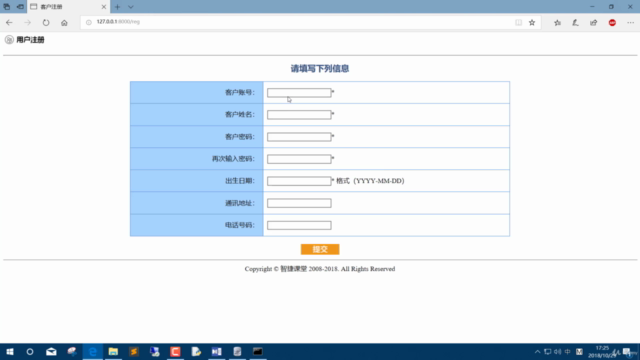Viewport: 640px width, 360px height.
Task: Open Cortana search circle
Action: pos(30,351)
